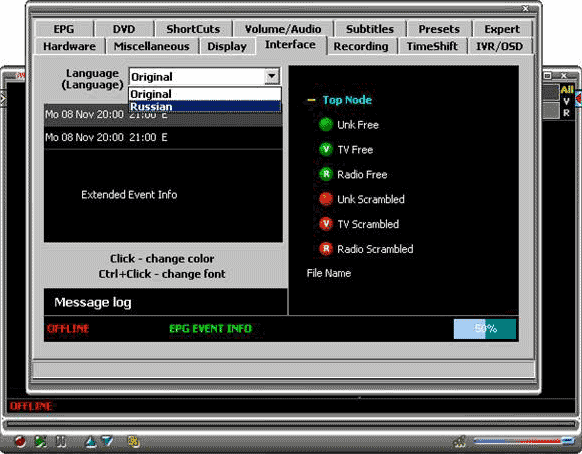The image size is (582, 454).
Task: Click the second Mo 08 Nov 20:00 row
Action: pyautogui.click(x=163, y=137)
